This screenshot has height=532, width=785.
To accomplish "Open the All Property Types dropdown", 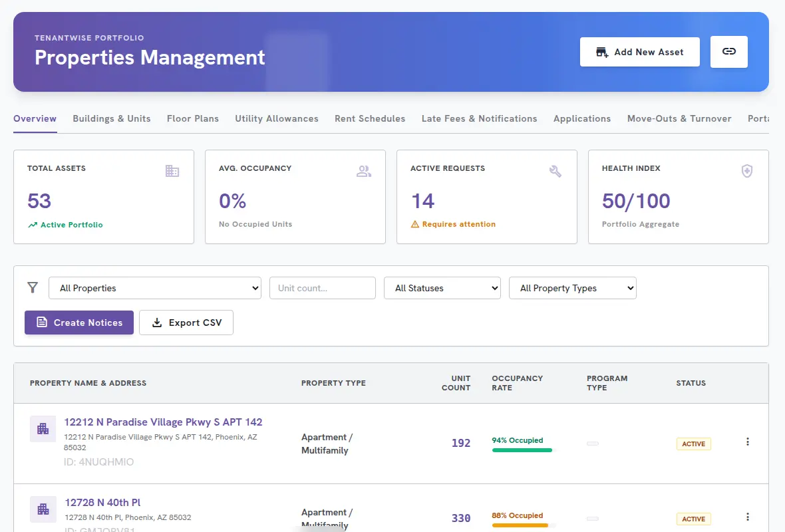I will (x=572, y=288).
